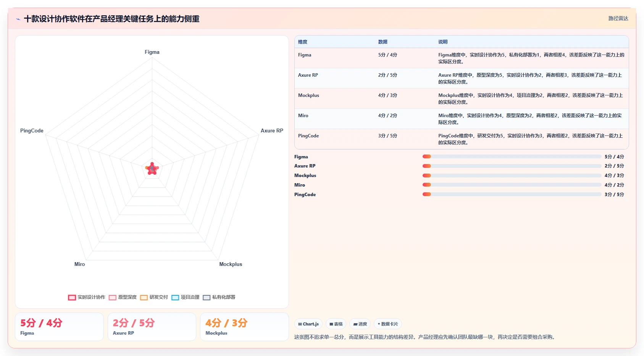This screenshot has width=644, height=356.
Task: Open the Mockplus 4分 / 3分 data card
Action: click(x=244, y=327)
